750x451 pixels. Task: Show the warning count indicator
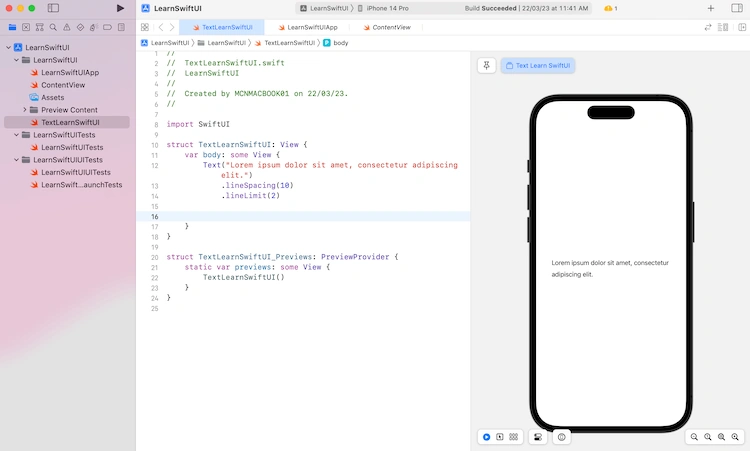point(611,8)
